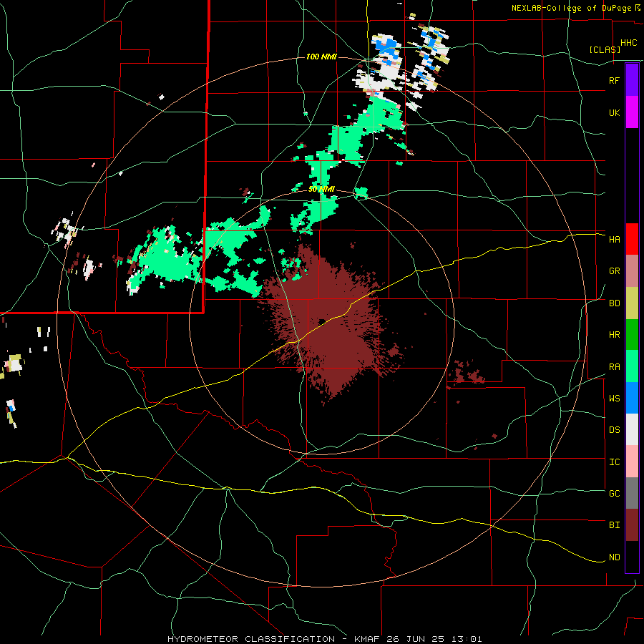Screen dimensions: 644x644
Task: Click the GR legend color swatch
Action: (x=632, y=271)
